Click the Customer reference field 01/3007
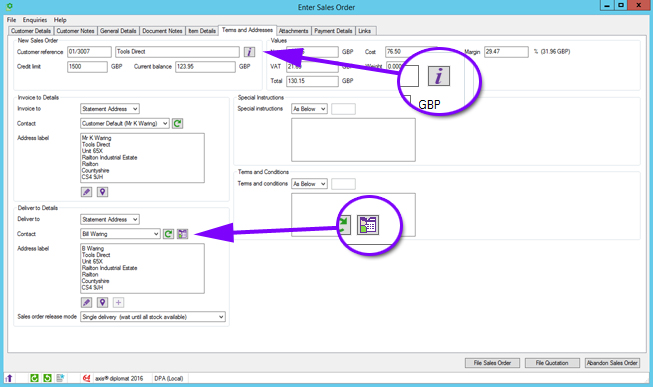 (x=89, y=52)
